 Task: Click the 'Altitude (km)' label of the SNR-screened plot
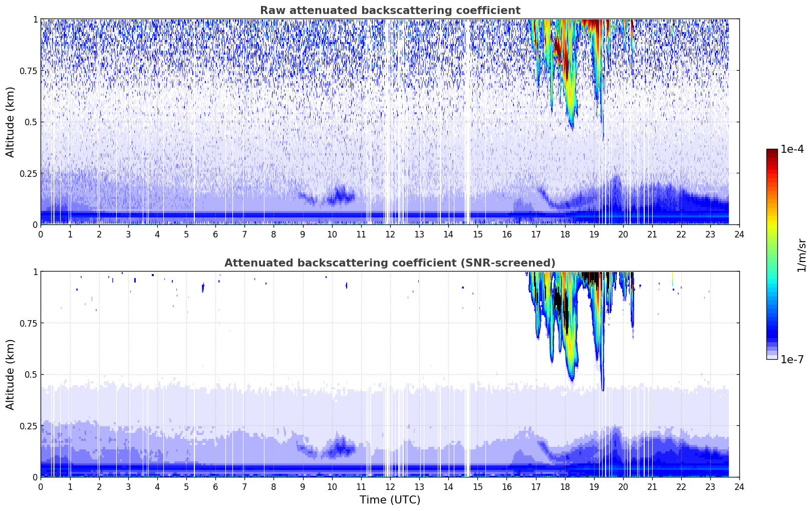(x=11, y=374)
